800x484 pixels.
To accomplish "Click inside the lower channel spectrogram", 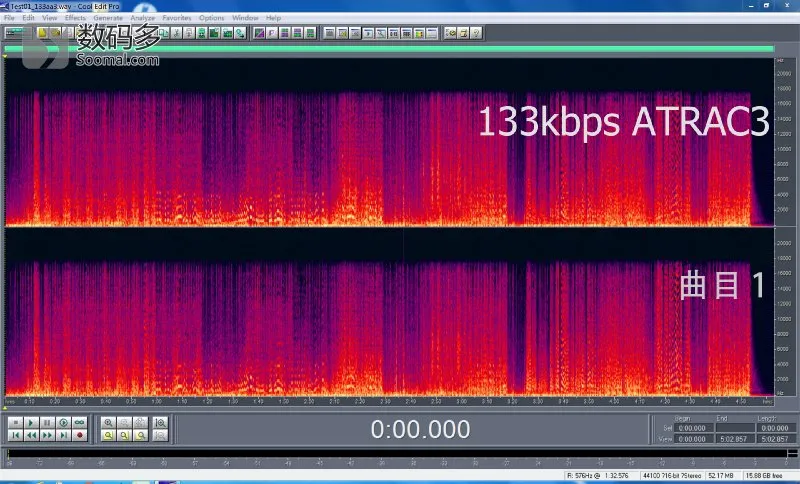I will [389, 312].
